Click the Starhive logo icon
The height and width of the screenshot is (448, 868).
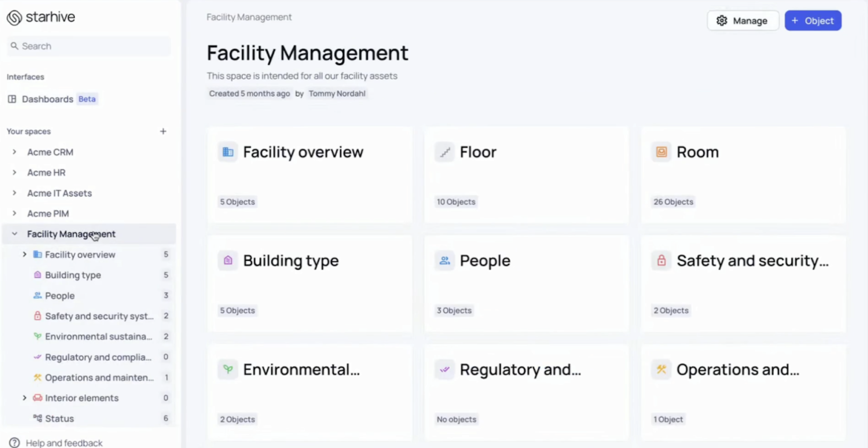pos(13,17)
